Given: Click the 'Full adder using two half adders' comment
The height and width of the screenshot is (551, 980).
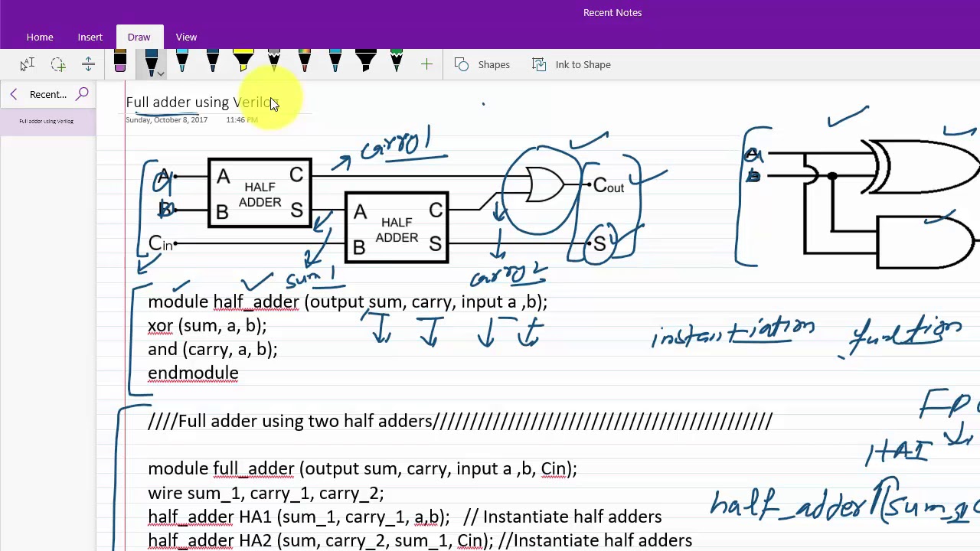Looking at the screenshot, I should [460, 421].
